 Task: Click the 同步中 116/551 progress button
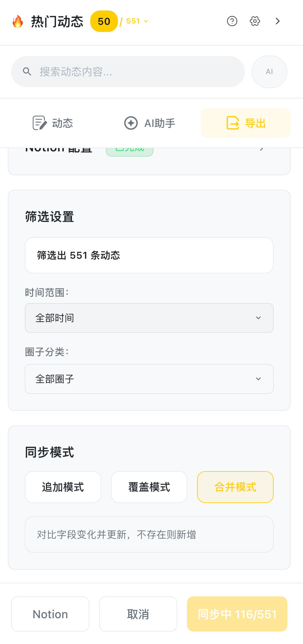coord(237,614)
